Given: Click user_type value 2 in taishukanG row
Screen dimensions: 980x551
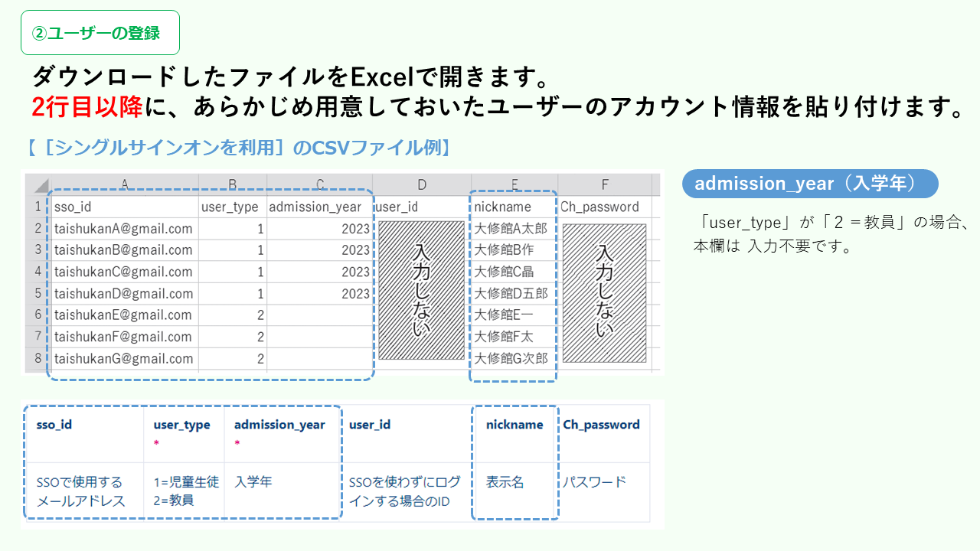Looking at the screenshot, I should tap(233, 358).
